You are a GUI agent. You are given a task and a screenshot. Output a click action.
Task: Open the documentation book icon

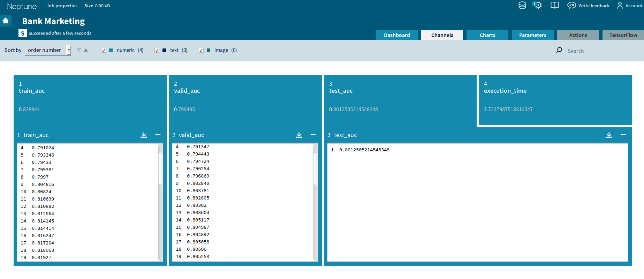[x=554, y=6]
